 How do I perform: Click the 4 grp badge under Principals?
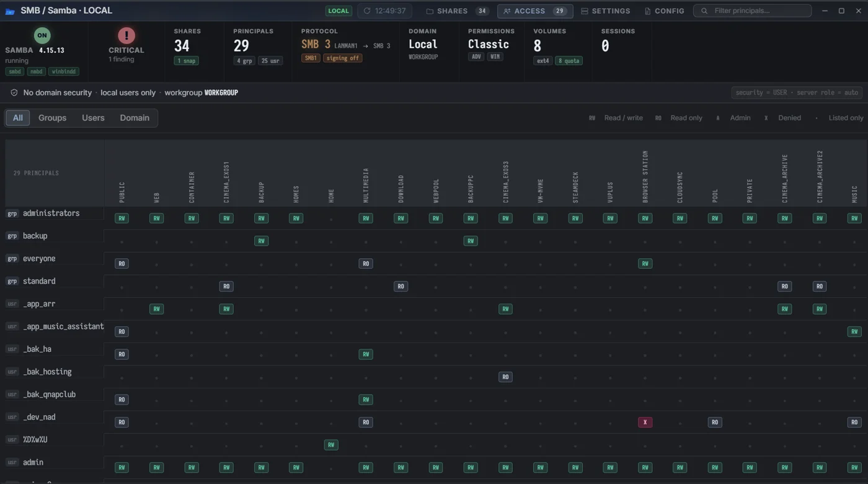tap(244, 61)
